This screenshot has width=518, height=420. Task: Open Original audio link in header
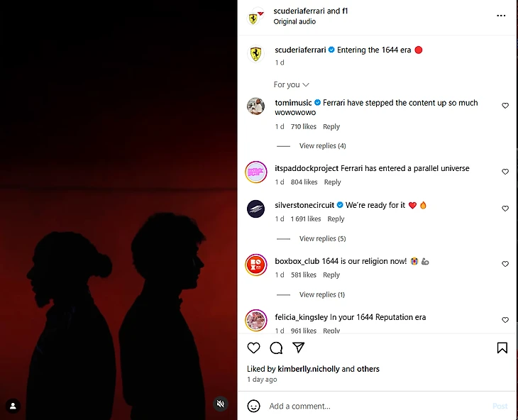294,21
